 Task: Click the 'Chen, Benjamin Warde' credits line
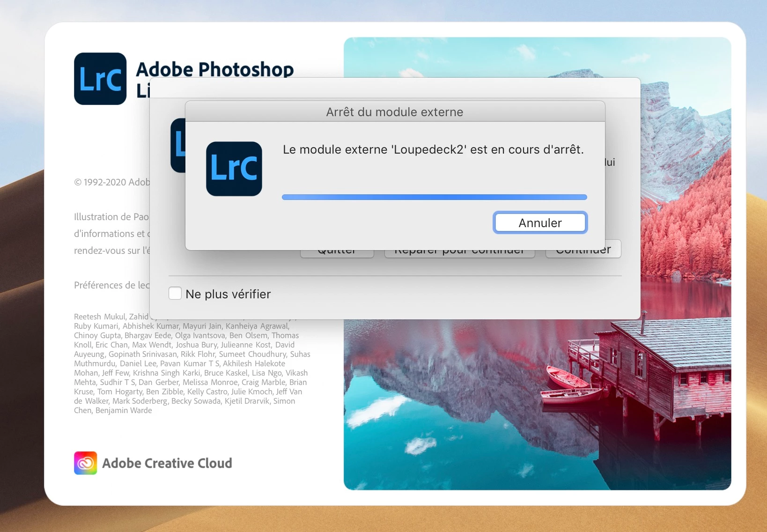click(113, 410)
